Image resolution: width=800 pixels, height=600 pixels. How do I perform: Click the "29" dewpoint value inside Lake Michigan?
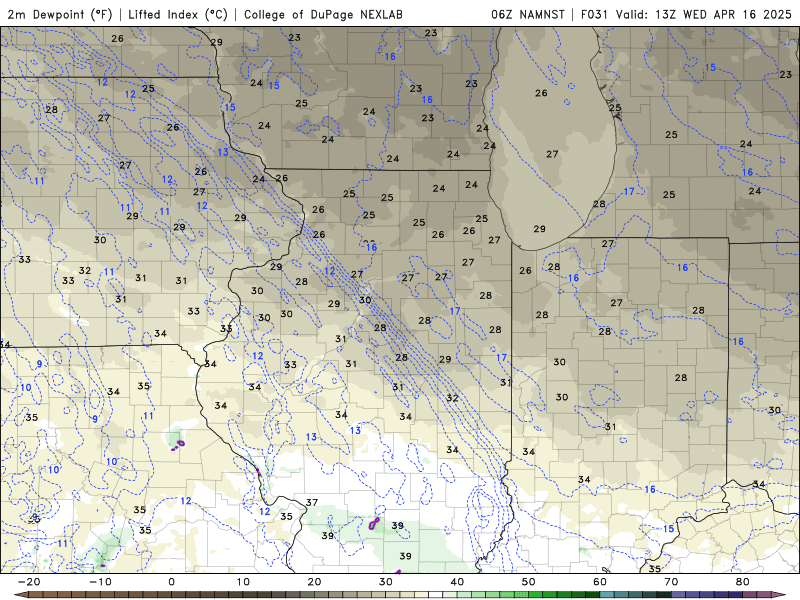[539, 229]
